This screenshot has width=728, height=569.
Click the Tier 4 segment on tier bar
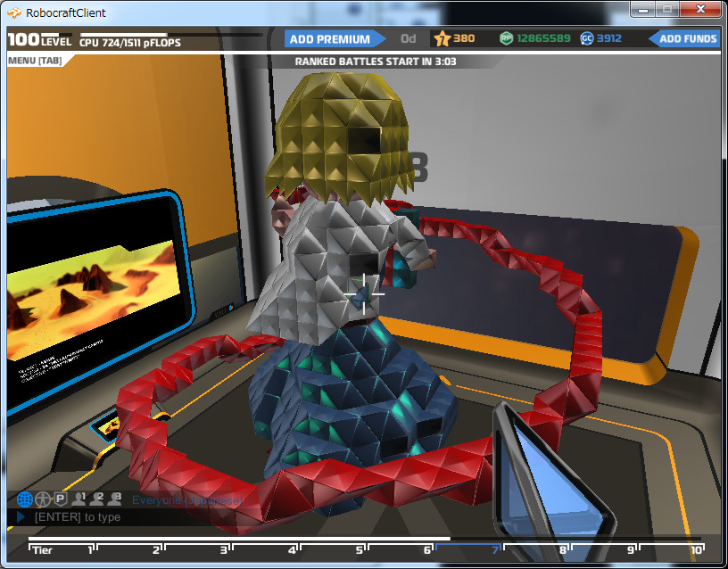click(265, 549)
